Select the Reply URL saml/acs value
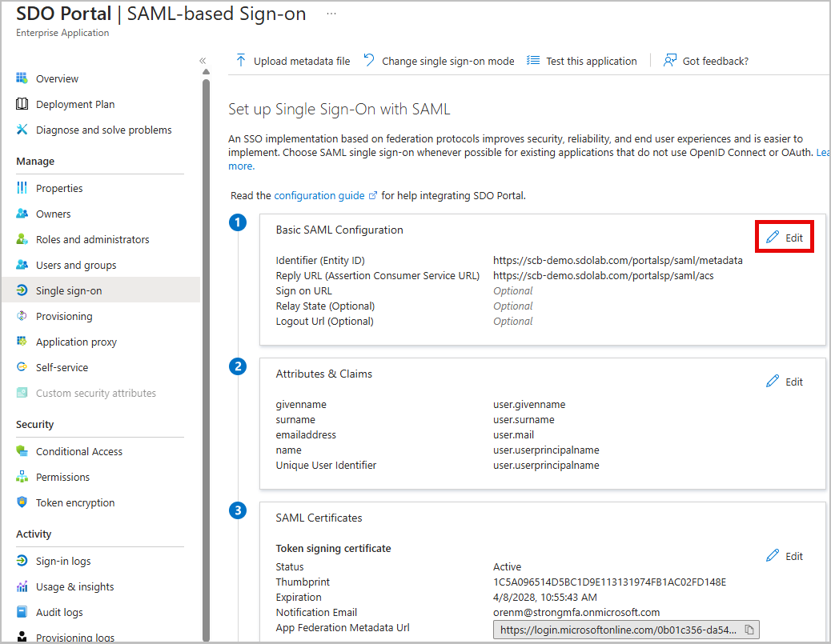Image resolution: width=831 pixels, height=644 pixels. pos(603,275)
